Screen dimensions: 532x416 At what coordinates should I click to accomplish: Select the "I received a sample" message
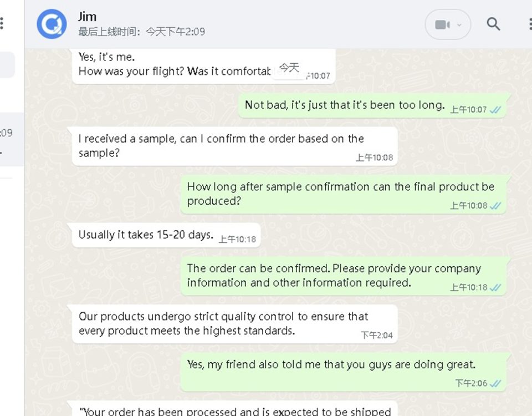pyautogui.click(x=234, y=146)
